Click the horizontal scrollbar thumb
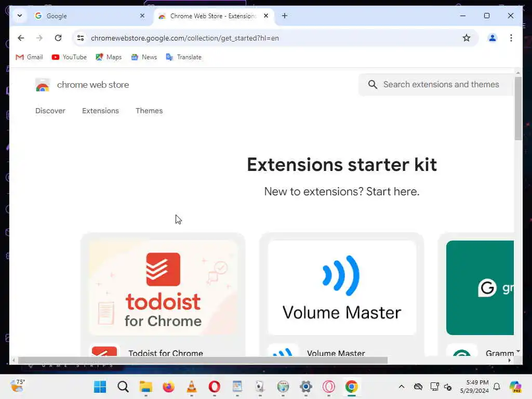The width and height of the screenshot is (532, 399). (203, 361)
